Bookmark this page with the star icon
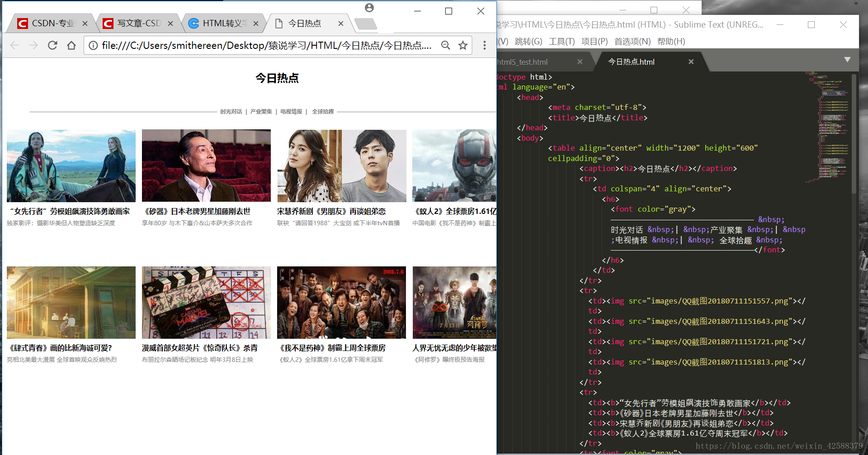Image resolution: width=868 pixels, height=455 pixels. click(x=462, y=45)
